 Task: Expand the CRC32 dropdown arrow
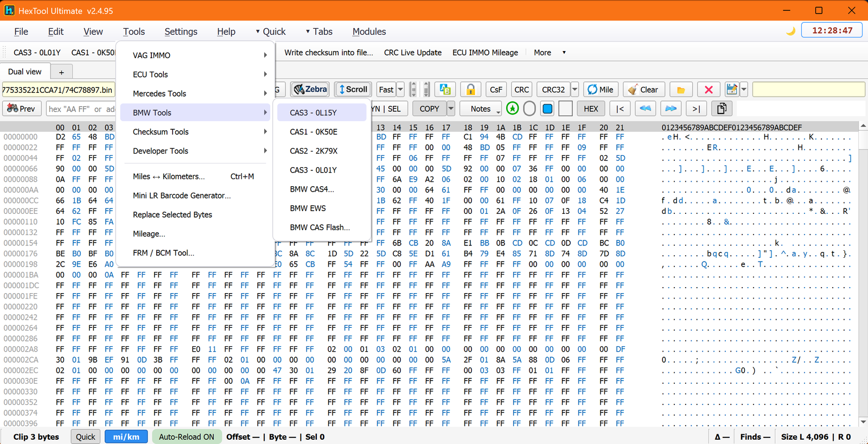click(575, 90)
